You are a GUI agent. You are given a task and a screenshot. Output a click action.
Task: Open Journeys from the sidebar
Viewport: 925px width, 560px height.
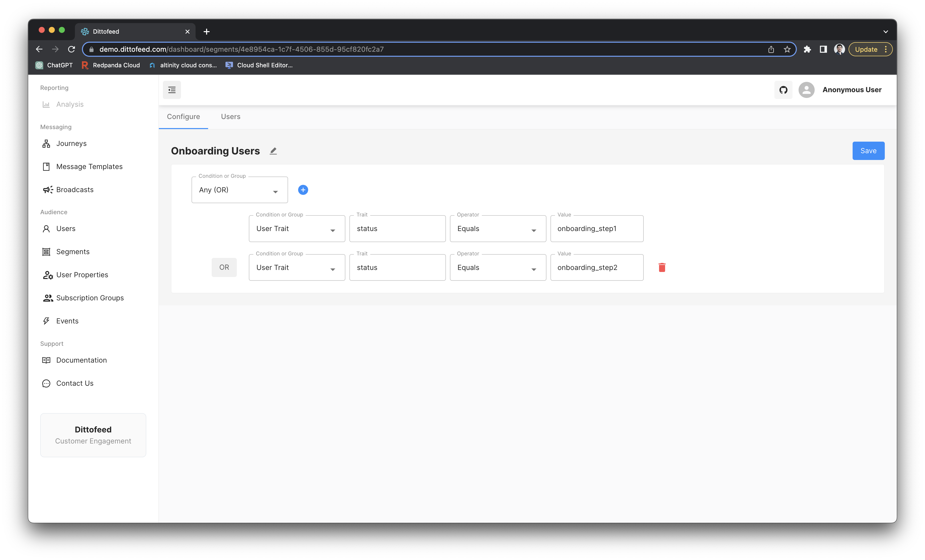pyautogui.click(x=71, y=144)
